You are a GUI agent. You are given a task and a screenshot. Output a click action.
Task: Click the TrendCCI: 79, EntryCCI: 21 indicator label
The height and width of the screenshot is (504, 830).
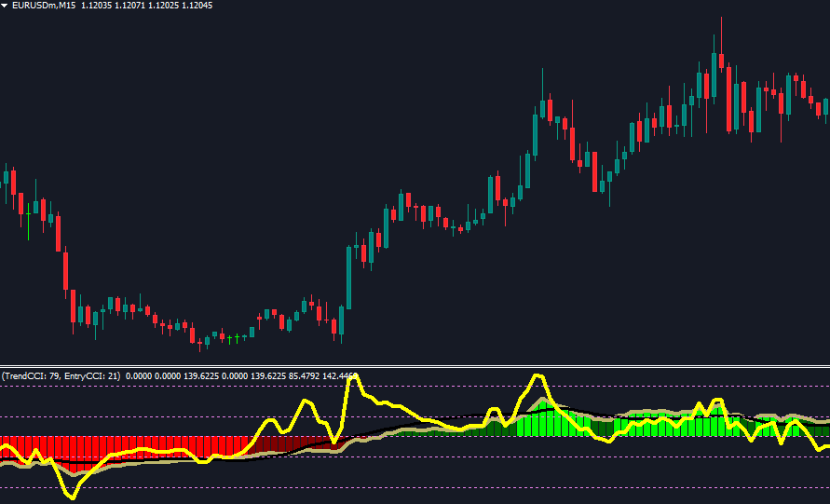(x=61, y=376)
